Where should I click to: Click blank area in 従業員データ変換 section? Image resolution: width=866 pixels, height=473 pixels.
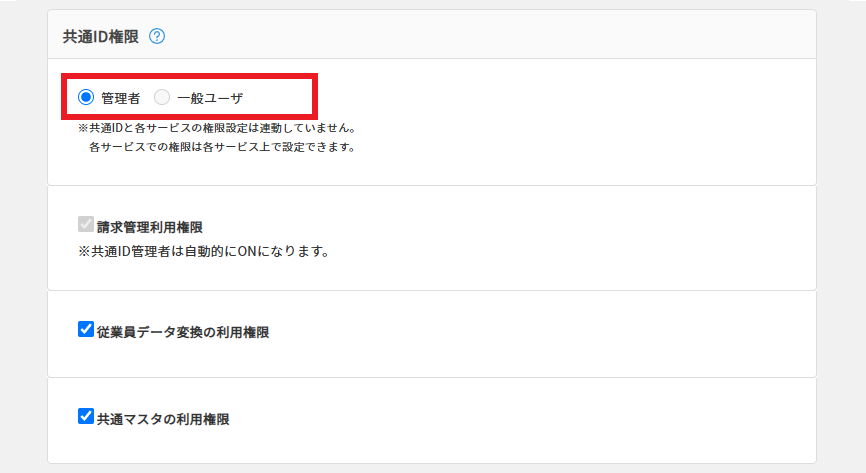coord(550,333)
